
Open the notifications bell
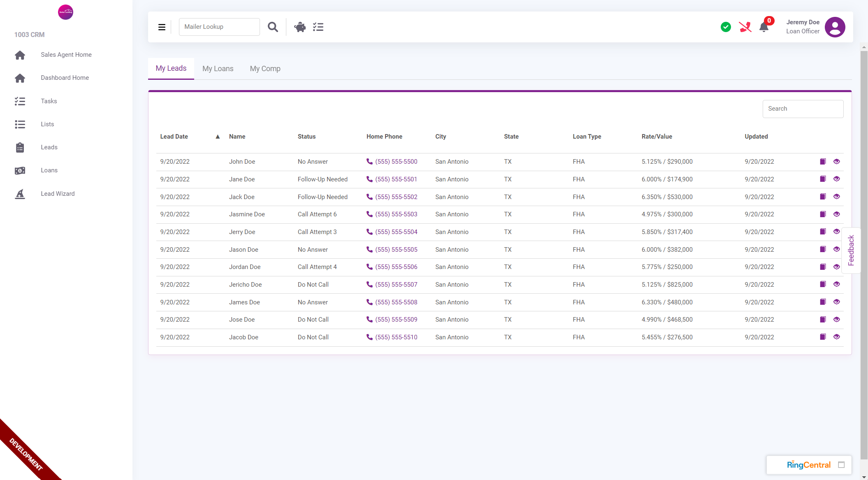[x=764, y=27]
